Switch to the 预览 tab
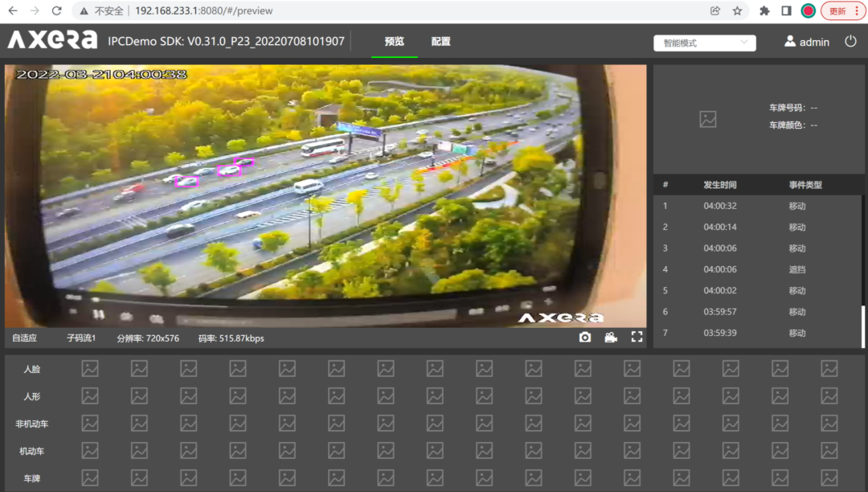This screenshot has height=492, width=868. point(395,42)
